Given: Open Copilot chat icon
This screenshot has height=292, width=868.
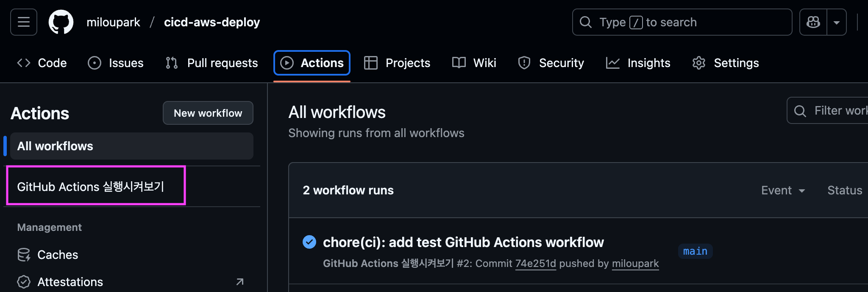Looking at the screenshot, I should (x=813, y=22).
